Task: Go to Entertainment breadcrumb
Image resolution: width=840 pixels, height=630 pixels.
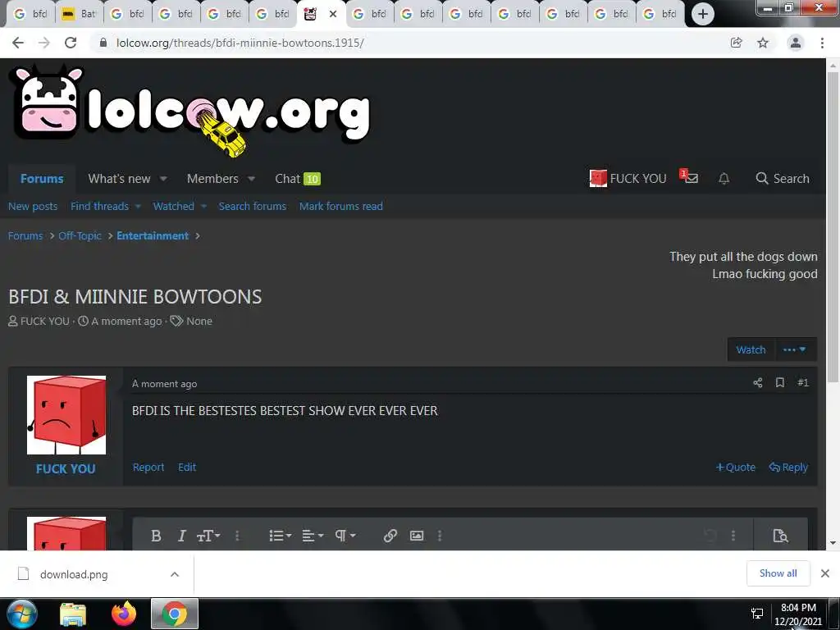Action: [153, 235]
